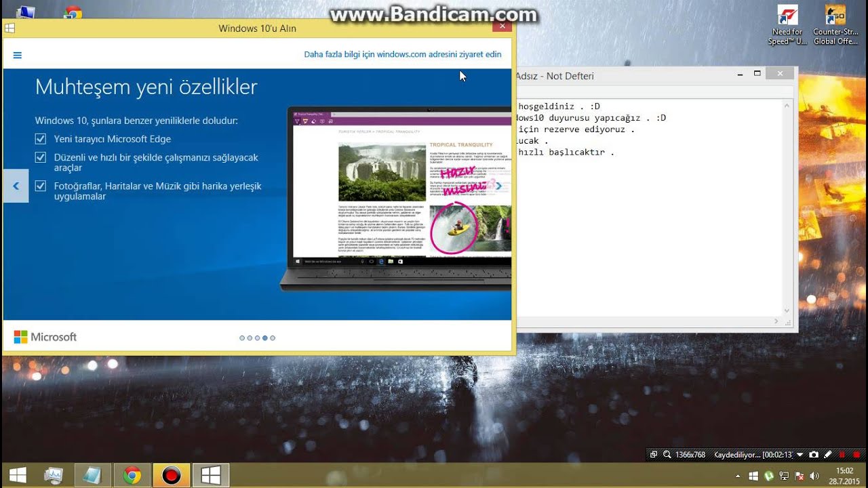The height and width of the screenshot is (488, 868).
Task: Click Notepad horizontal scrollbar right arrow
Action: point(777,321)
